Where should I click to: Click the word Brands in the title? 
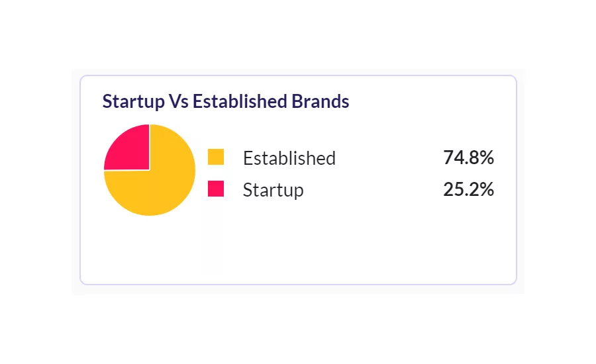click(x=320, y=101)
